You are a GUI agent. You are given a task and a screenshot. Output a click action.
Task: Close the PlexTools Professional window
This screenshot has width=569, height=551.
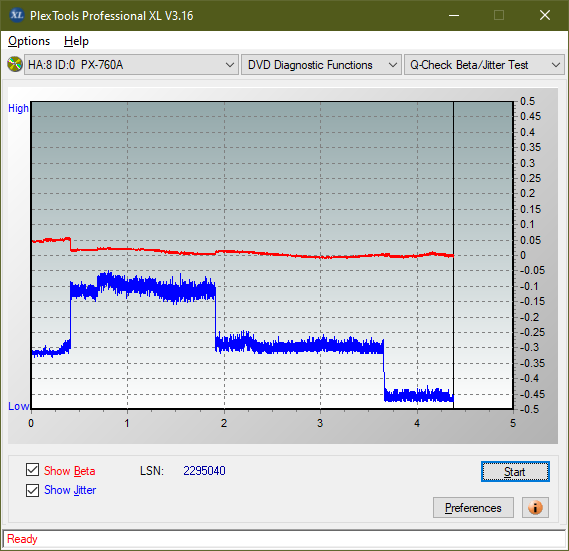pos(544,15)
